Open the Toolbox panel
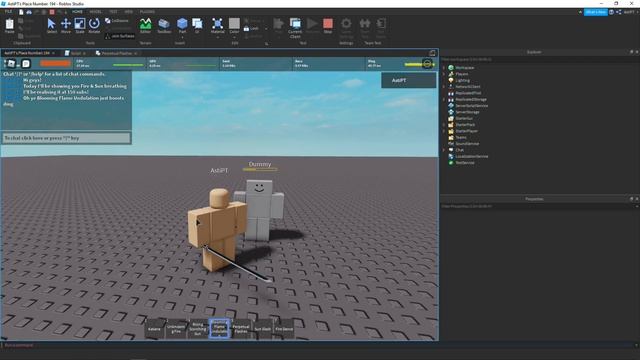The image size is (640, 360). (164, 25)
